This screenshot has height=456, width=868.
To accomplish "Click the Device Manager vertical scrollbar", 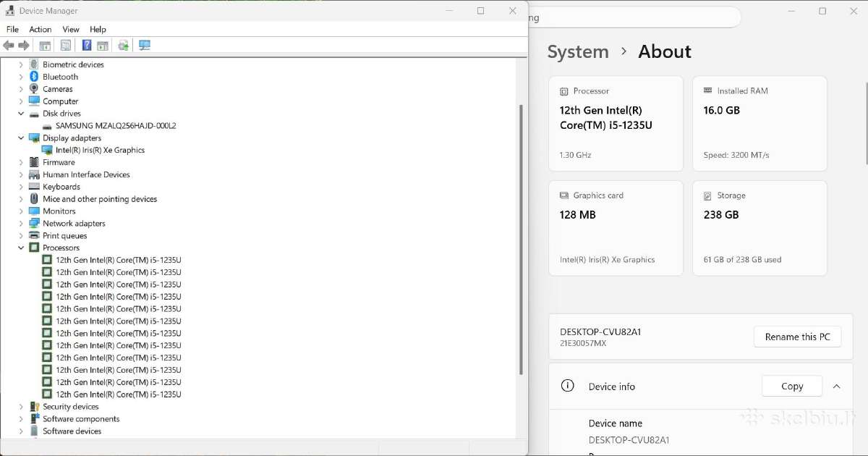I will pyautogui.click(x=522, y=239).
